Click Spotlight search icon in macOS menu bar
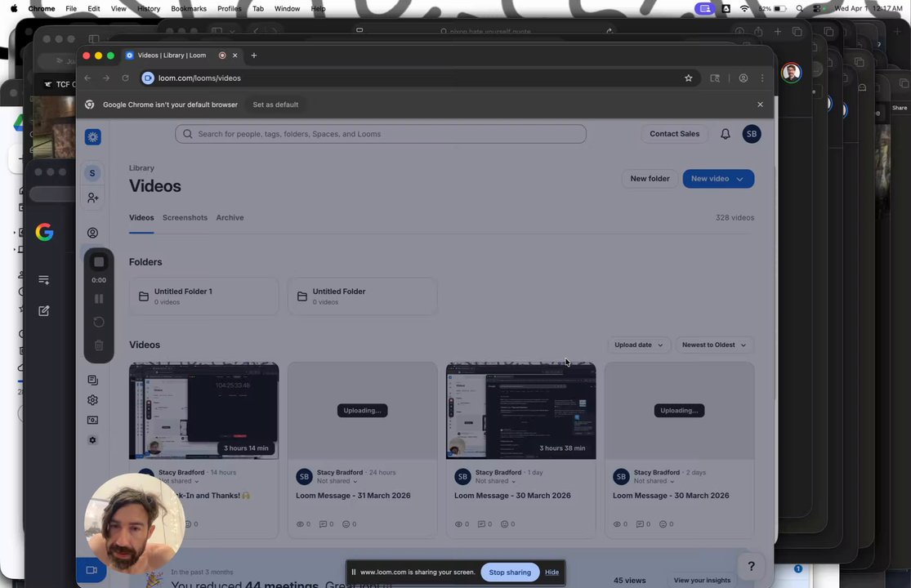 799,9
